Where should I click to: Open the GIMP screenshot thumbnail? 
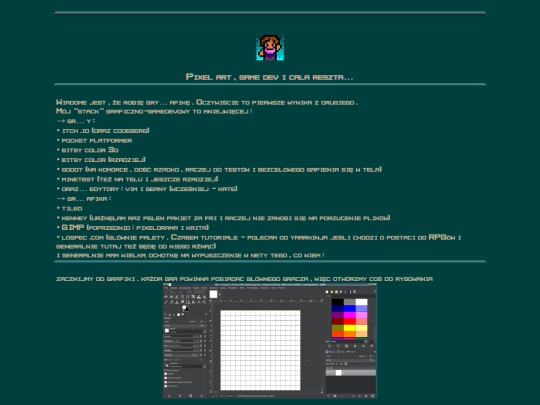270,341
